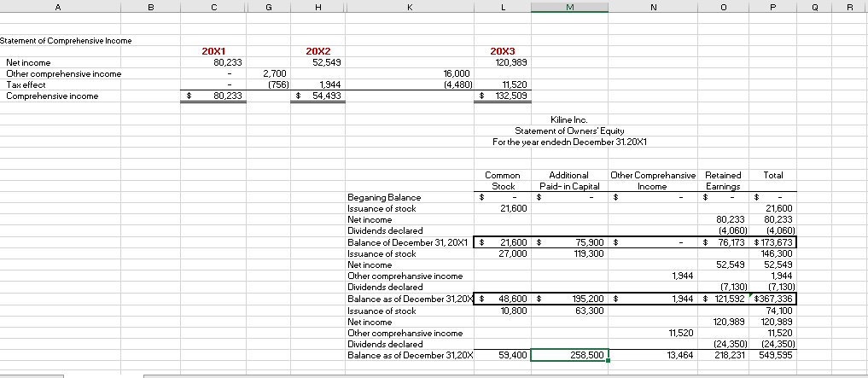Click 'For the year endedn December 31.20X1' cell
Screen dimensions: 868x378
click(570, 142)
